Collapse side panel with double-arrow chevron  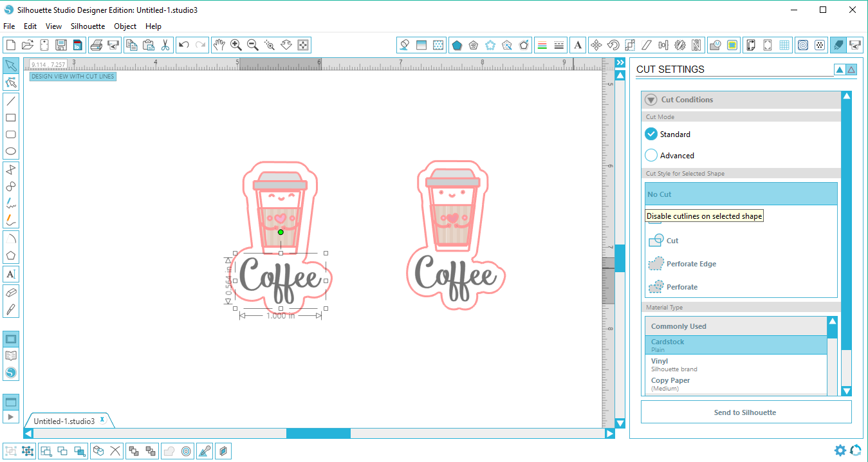click(620, 62)
